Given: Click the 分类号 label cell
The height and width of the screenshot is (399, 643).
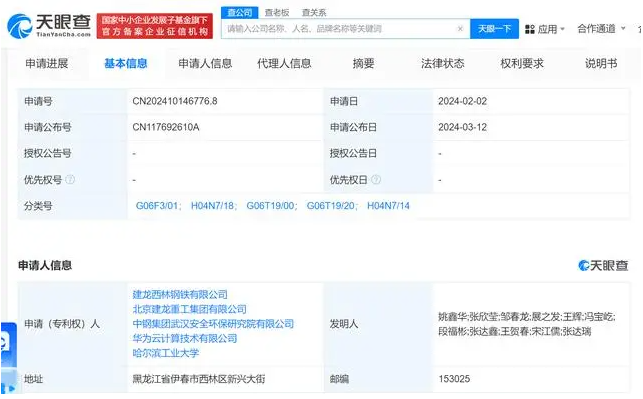Looking at the screenshot, I should [72, 206].
